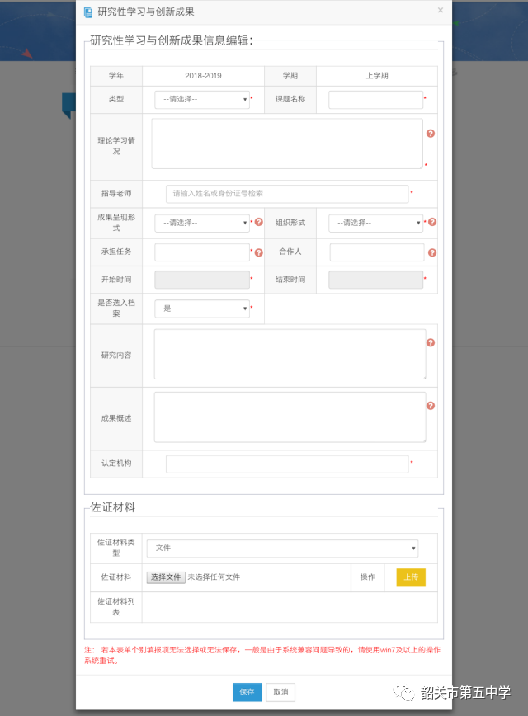528x716 pixels.
Task: Click the help icon next to 成果呈现形式
Action: (x=259, y=222)
